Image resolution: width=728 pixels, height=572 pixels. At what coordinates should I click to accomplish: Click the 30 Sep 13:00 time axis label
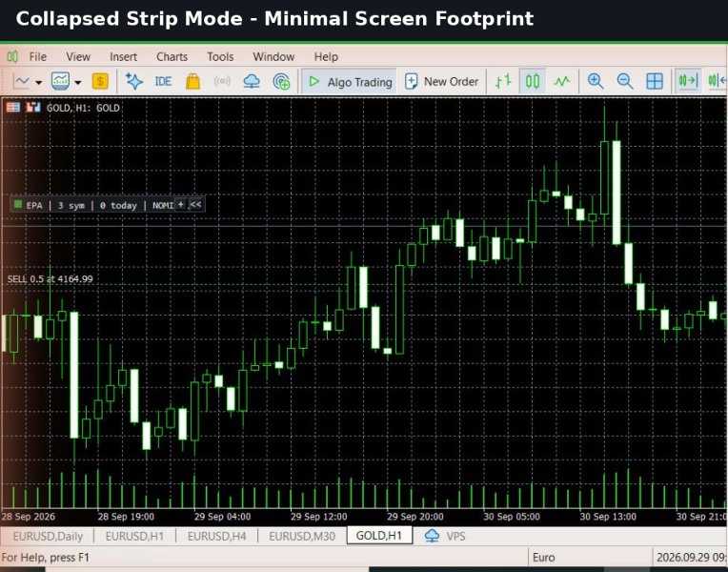[608, 517]
